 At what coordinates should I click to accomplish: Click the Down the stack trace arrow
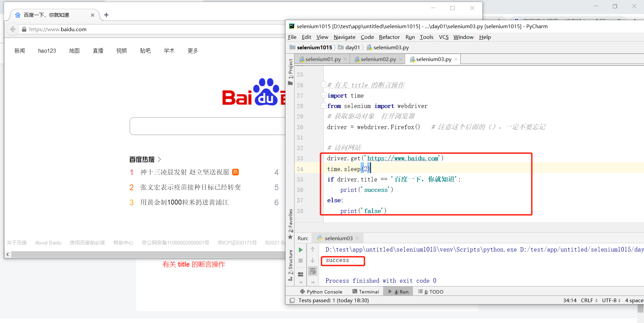pos(313,261)
